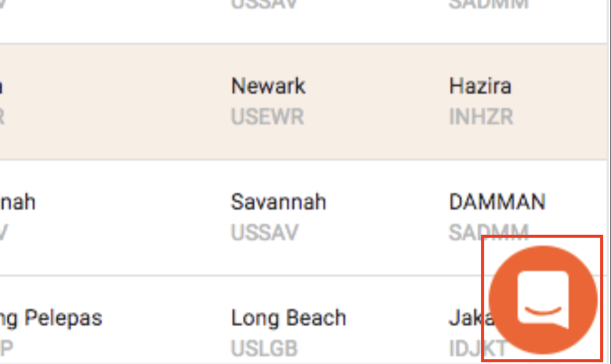
Task: Select the DAMMAN destination name
Action: (x=497, y=201)
